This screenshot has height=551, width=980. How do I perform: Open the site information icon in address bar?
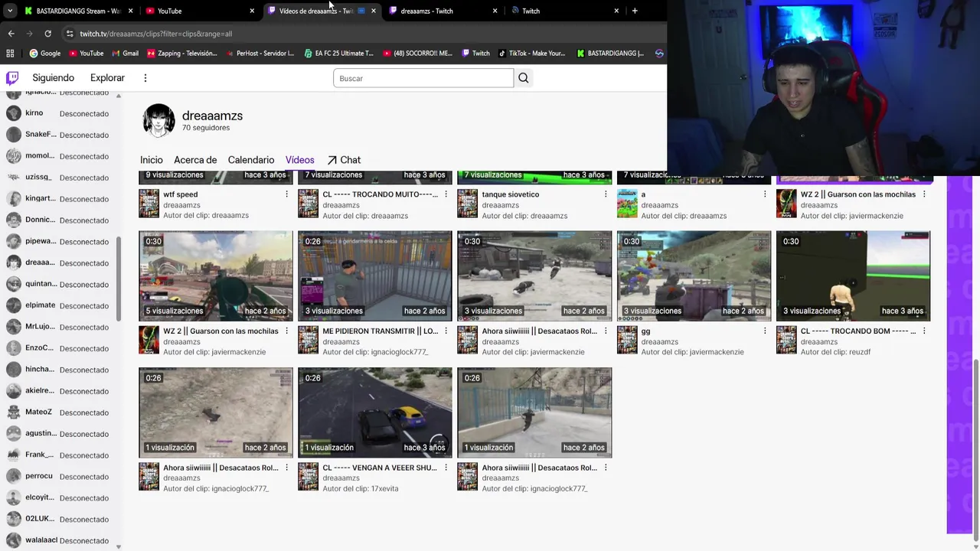tap(70, 34)
